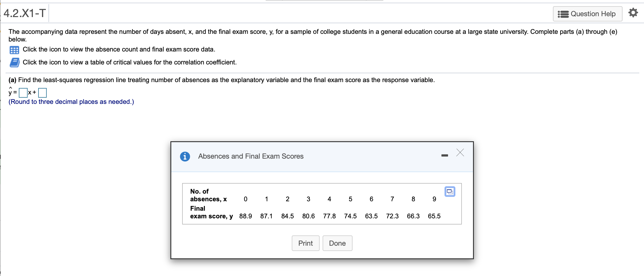Minimize the Absences and Final Exam Scores dialog
644x276 pixels.
click(445, 155)
